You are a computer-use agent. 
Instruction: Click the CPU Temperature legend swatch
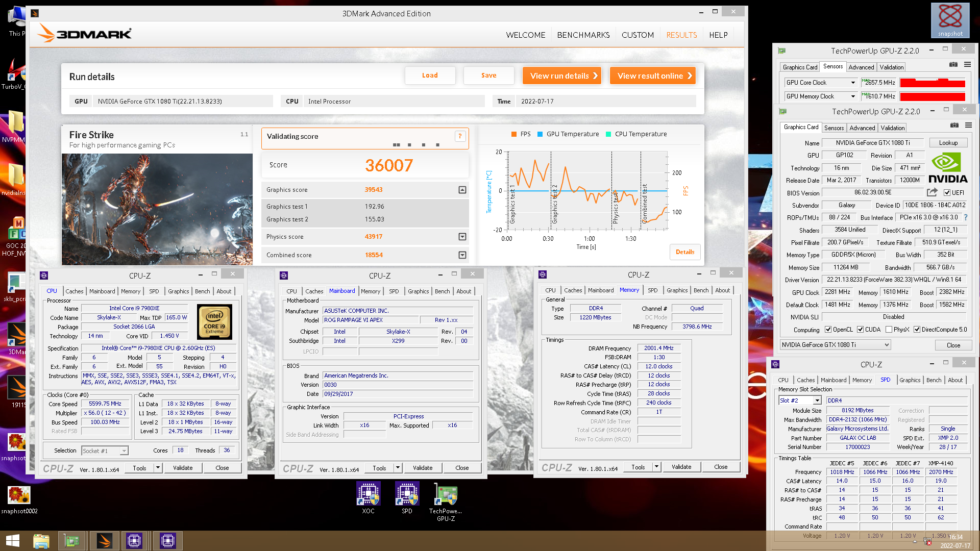click(x=608, y=134)
